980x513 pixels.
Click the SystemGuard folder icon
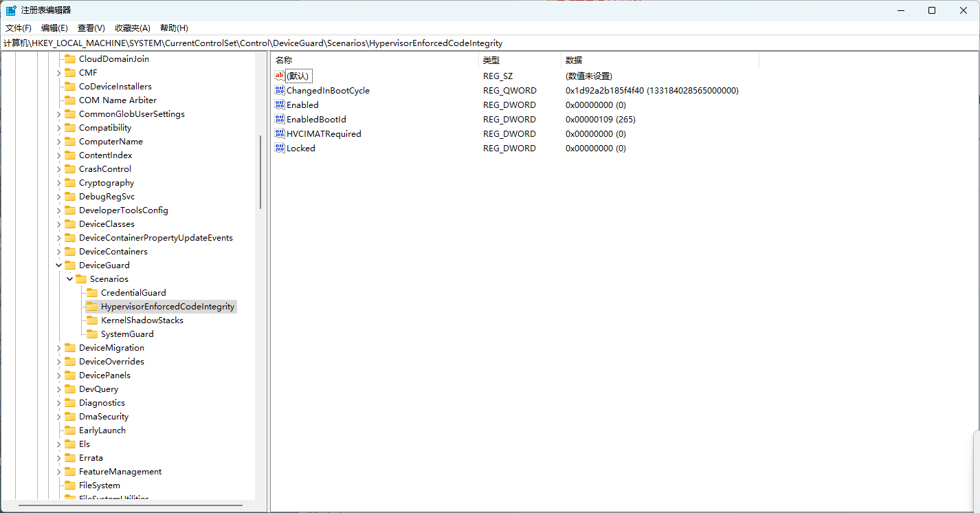click(92, 334)
